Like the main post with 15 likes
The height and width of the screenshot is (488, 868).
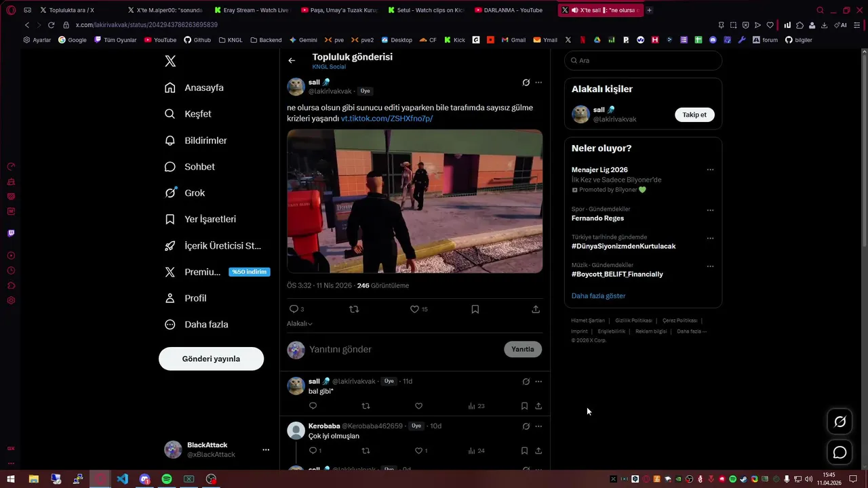coord(414,309)
